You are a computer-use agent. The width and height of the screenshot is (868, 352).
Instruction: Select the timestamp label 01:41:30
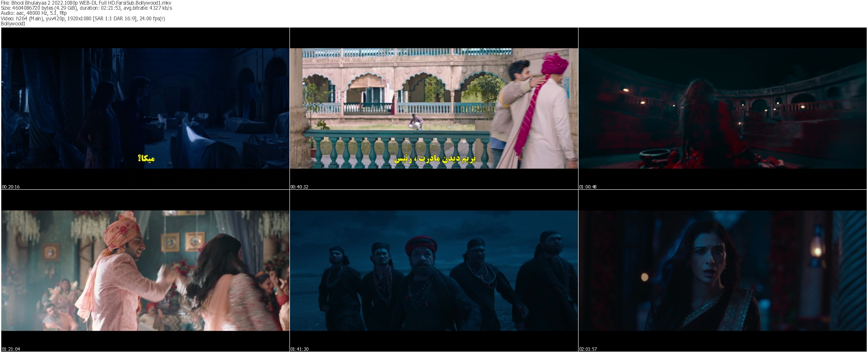pos(300,349)
